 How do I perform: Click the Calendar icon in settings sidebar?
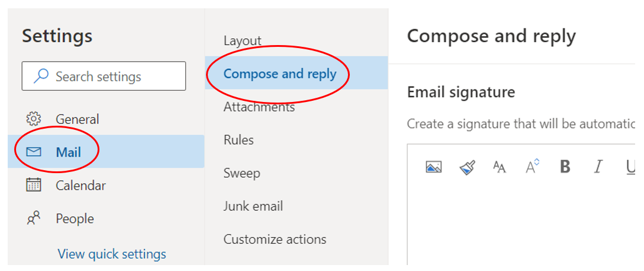coord(34,185)
